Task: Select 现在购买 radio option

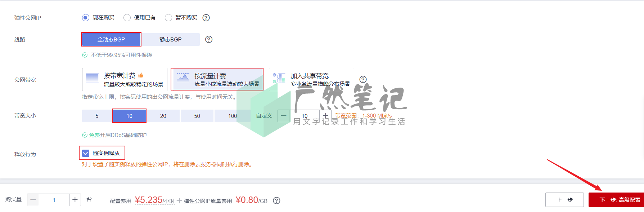Action: (x=86, y=18)
